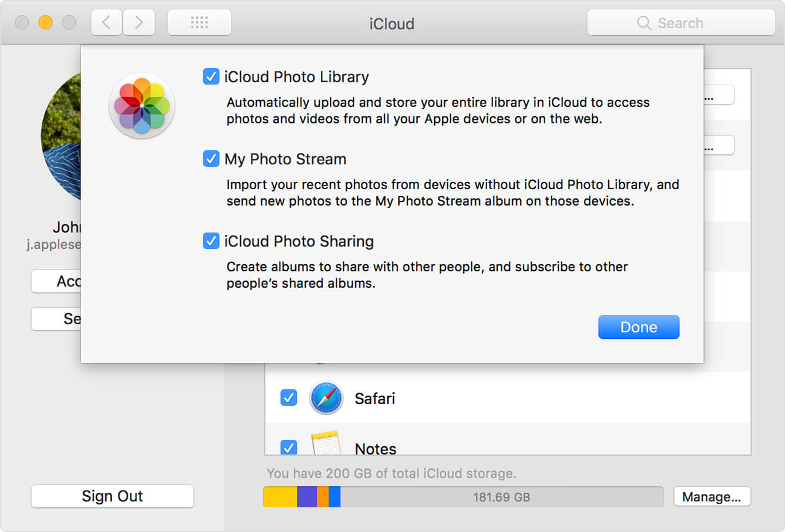Click the Safari app icon
Viewport: 785px width, 532px height.
(x=326, y=398)
